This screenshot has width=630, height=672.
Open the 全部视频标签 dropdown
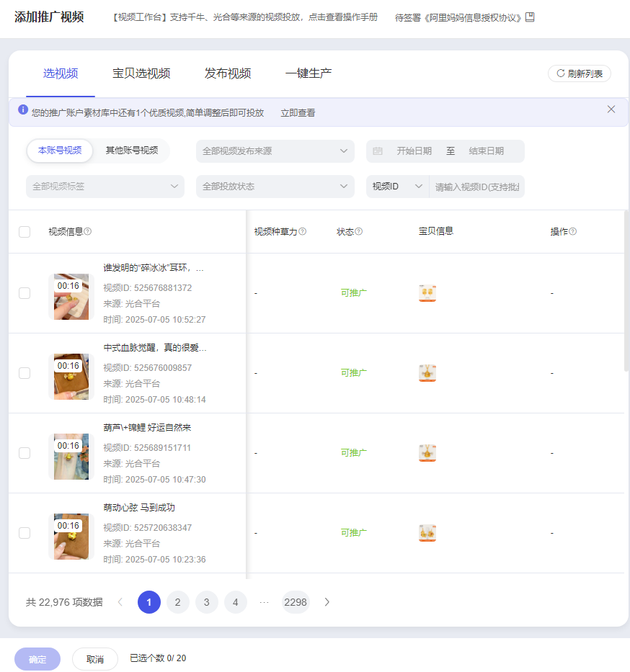[105, 187]
